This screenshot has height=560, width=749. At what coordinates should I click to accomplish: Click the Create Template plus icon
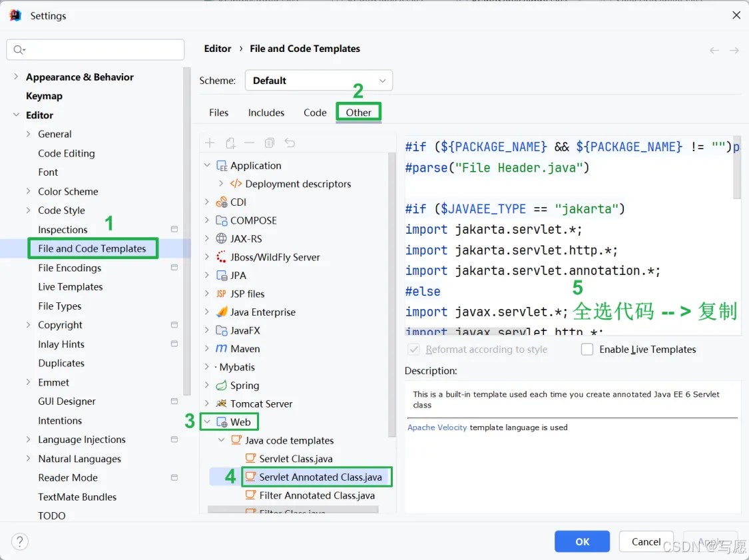(x=210, y=143)
